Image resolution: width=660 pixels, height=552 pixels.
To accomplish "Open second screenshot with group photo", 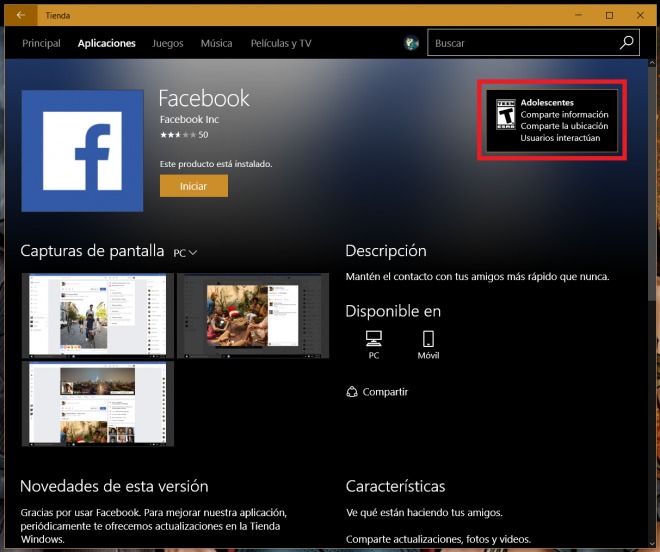I will (253, 316).
